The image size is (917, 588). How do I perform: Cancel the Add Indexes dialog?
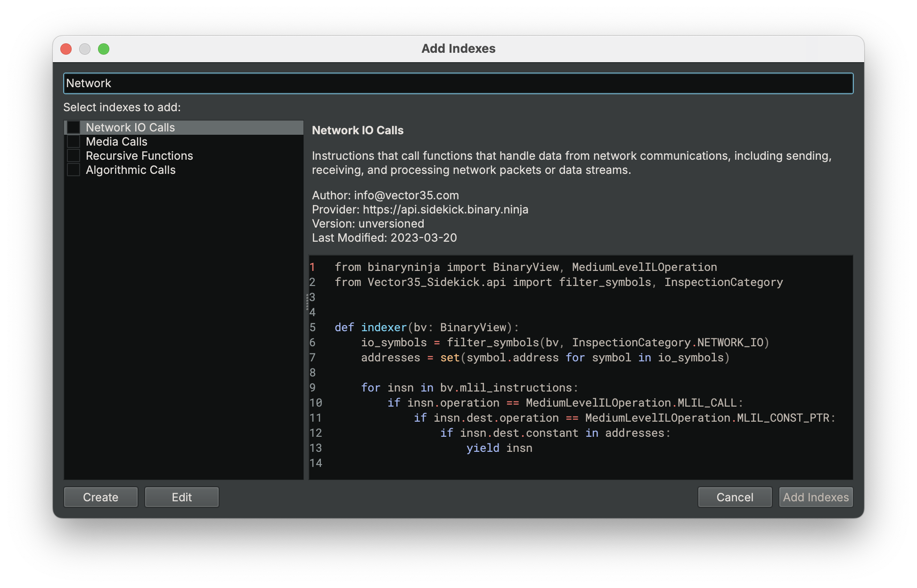(734, 497)
